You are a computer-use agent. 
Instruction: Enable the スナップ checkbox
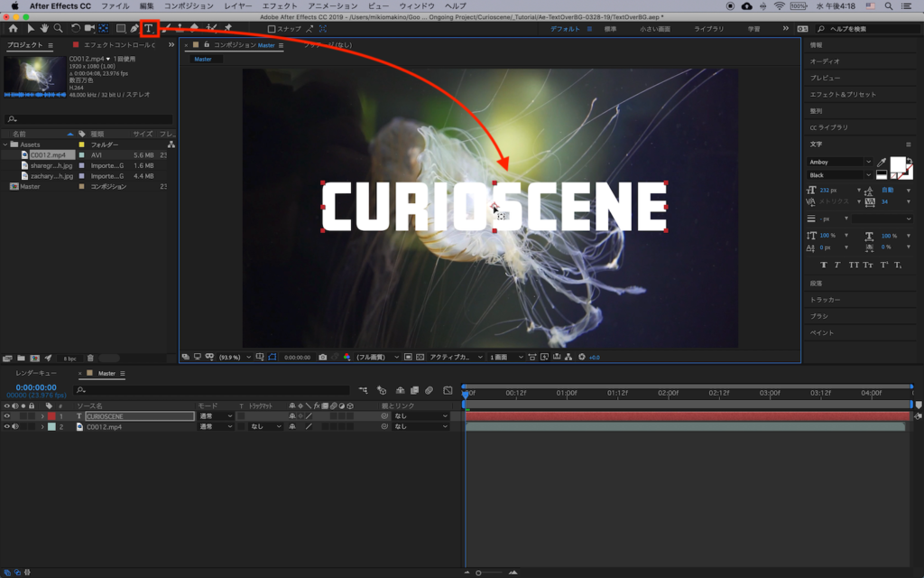(272, 29)
